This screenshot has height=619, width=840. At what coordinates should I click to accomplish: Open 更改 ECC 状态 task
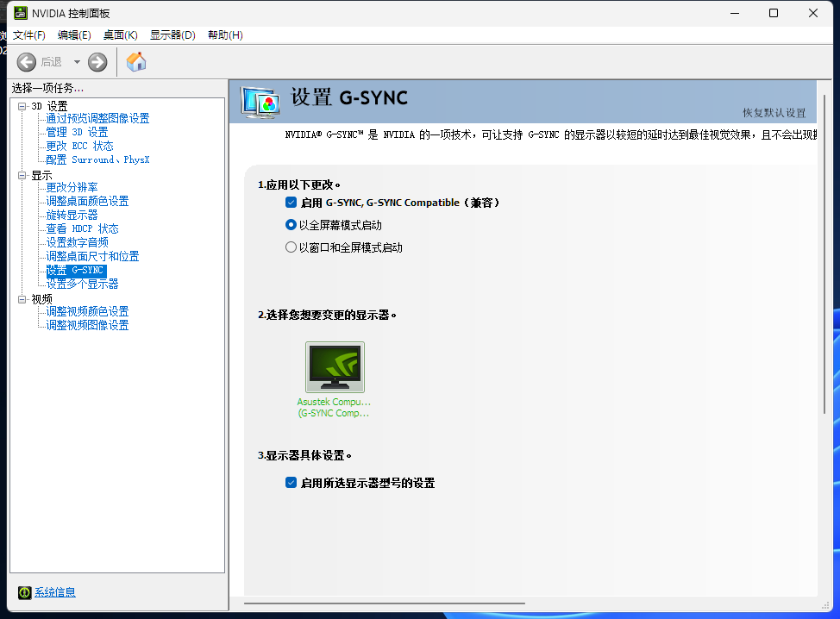[80, 147]
